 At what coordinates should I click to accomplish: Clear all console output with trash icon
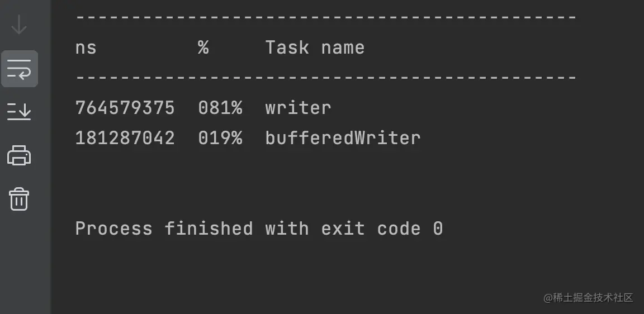[x=19, y=199]
